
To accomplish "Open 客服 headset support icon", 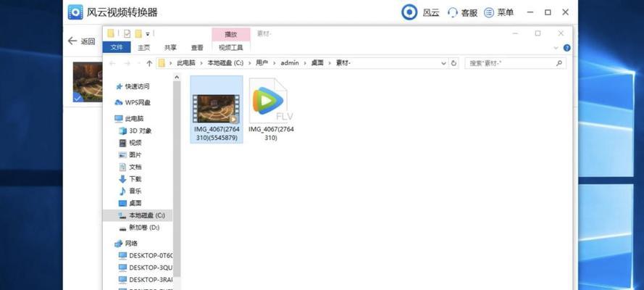I will tap(453, 13).
